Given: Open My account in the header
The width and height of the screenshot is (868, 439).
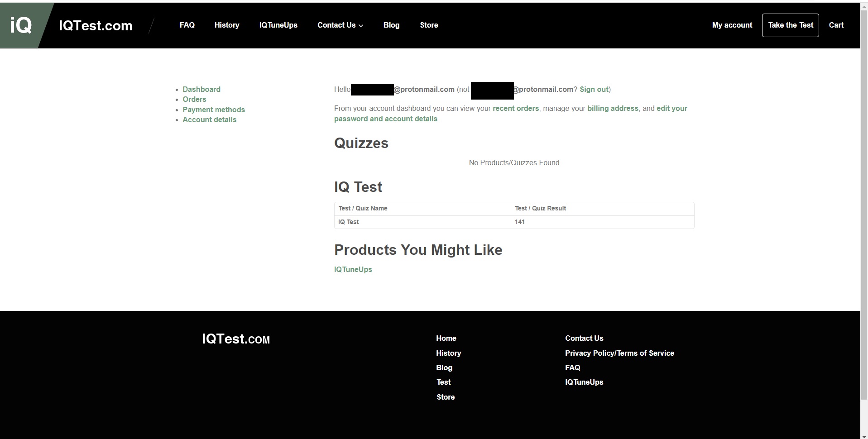Looking at the screenshot, I should click(732, 25).
